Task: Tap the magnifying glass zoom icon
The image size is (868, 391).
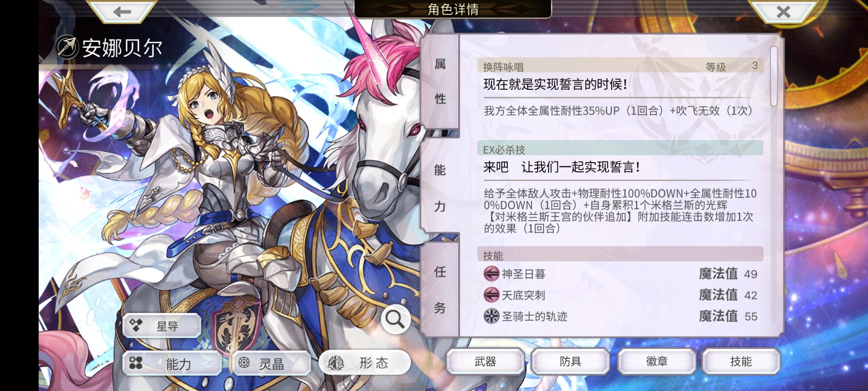Action: (x=395, y=319)
